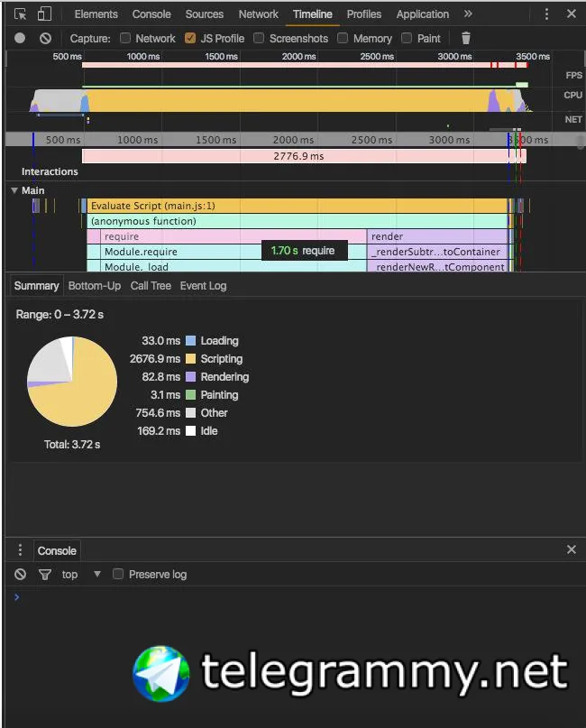This screenshot has height=728, width=586.
Task: Click the 754.6 ms Other value
Action: coord(158,413)
